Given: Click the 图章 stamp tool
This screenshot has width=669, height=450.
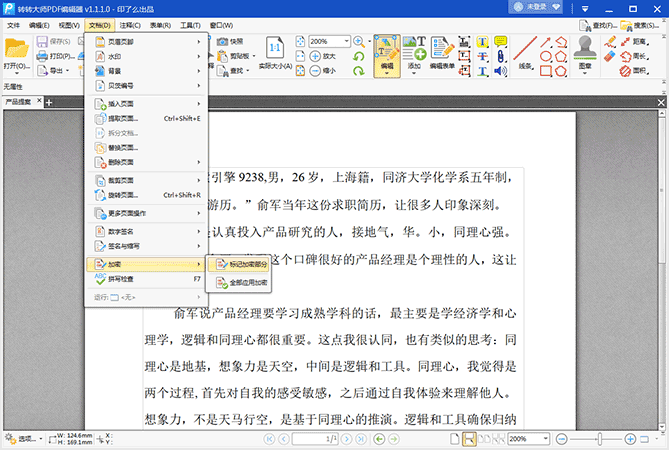Looking at the screenshot, I should (x=585, y=53).
